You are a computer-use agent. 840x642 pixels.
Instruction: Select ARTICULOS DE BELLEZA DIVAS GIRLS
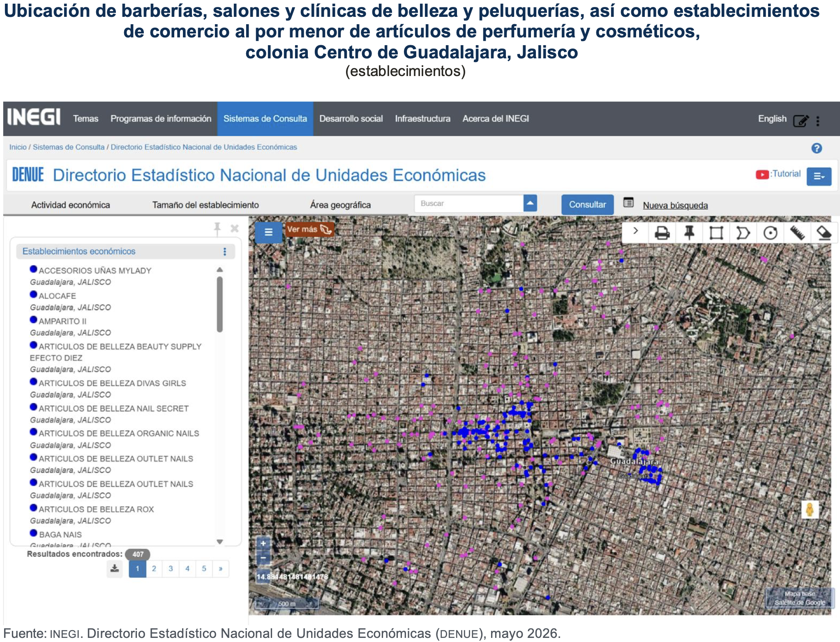pos(112,383)
